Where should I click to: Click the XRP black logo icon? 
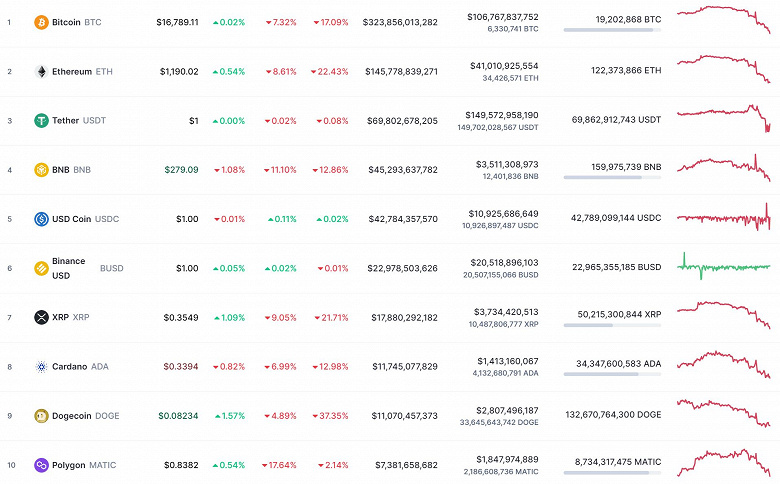pos(41,317)
